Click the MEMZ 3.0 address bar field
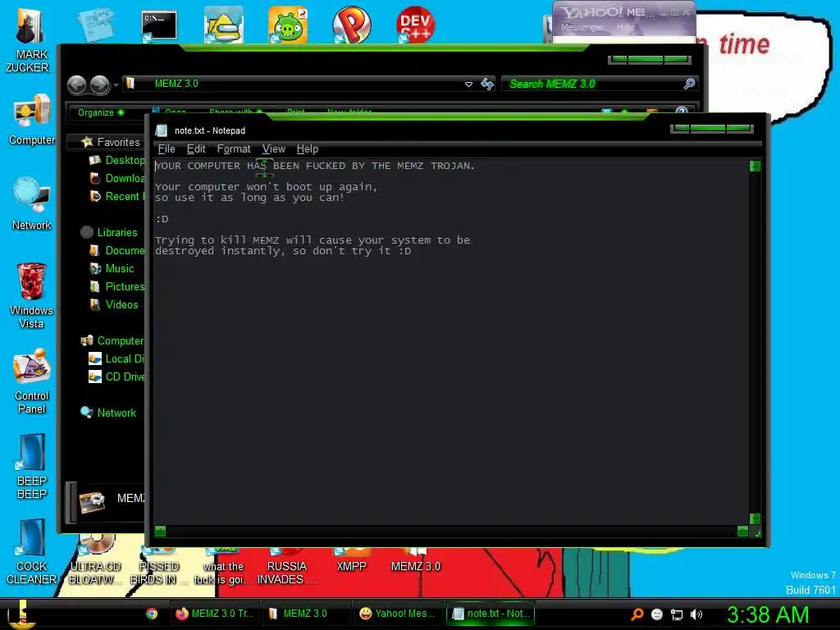 coord(300,84)
